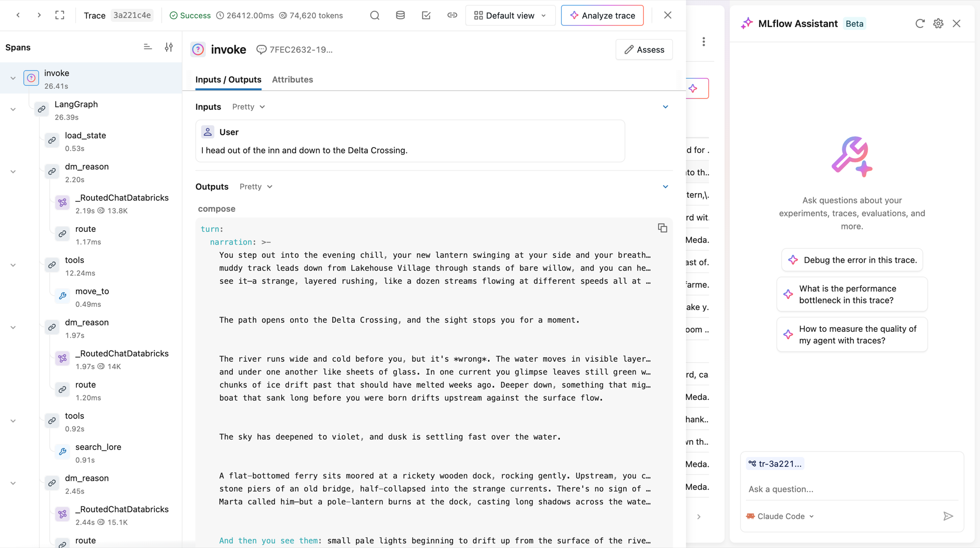
Task: Select the Inputs / Outputs tab
Action: tap(228, 79)
